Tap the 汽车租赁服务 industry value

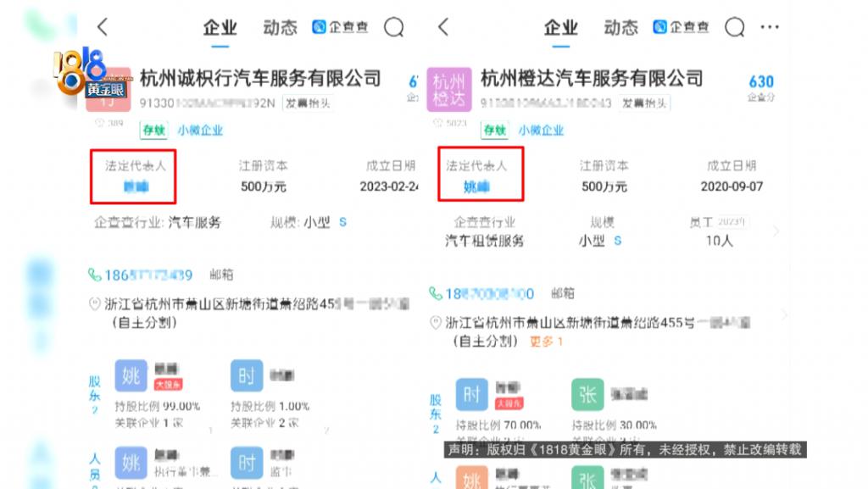coord(484,241)
